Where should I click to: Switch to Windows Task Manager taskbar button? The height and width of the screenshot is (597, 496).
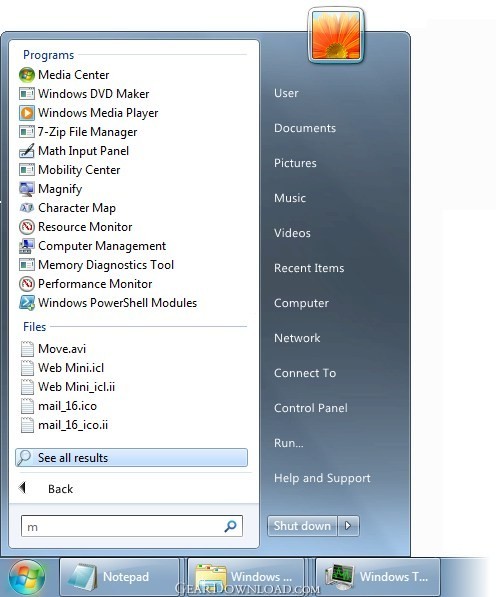(377, 576)
